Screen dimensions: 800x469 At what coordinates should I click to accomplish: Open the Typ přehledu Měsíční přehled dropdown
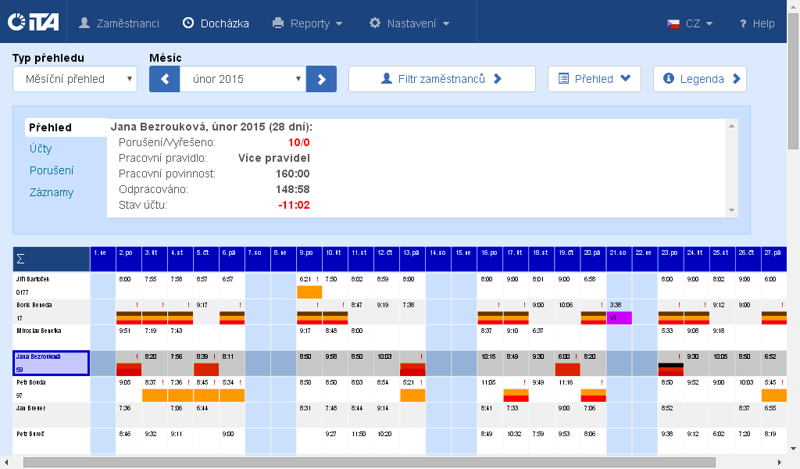tap(75, 79)
